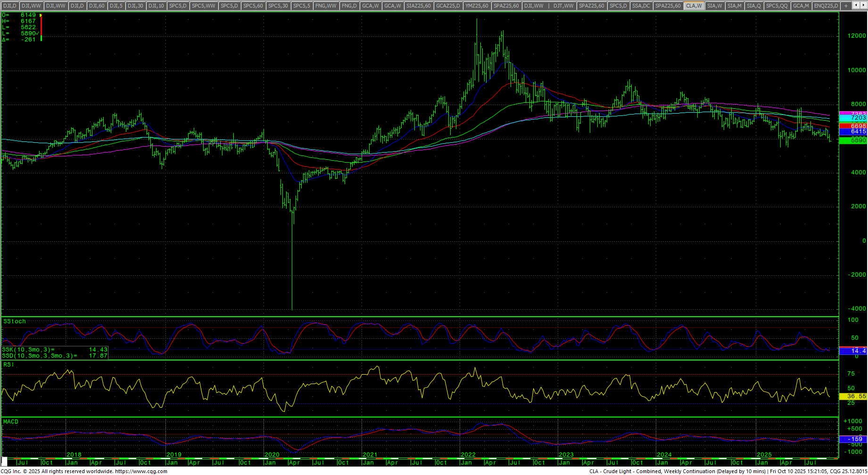868x475 pixels.
Task: Go to the SPC5,QQ tab
Action: [777, 6]
